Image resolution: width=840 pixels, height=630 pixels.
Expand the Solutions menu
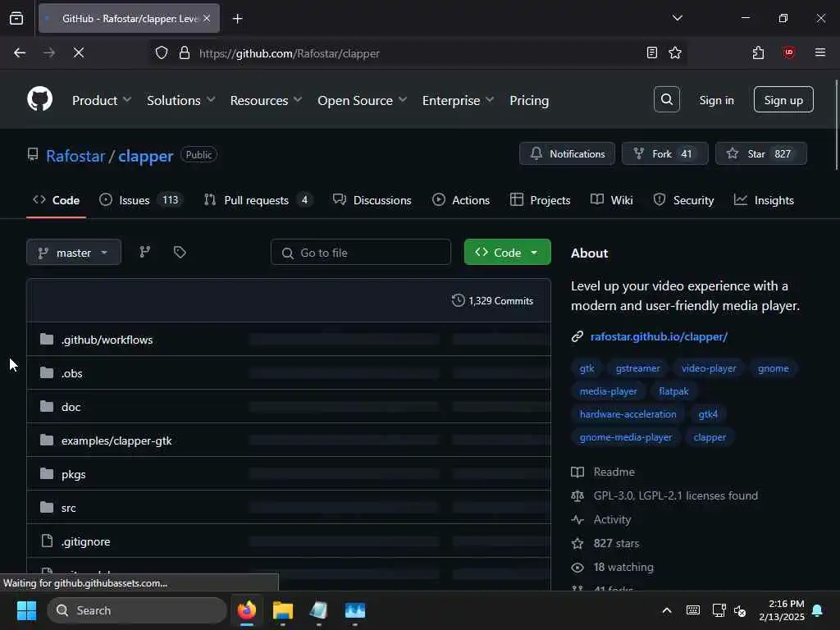tap(181, 100)
